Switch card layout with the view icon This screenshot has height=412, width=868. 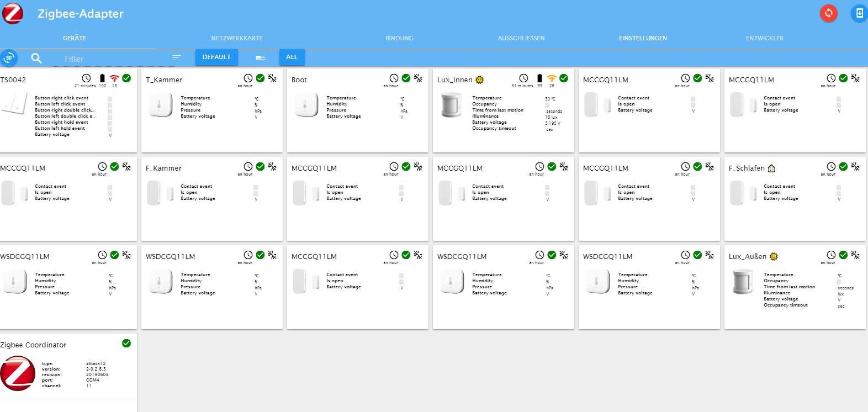pyautogui.click(x=261, y=57)
